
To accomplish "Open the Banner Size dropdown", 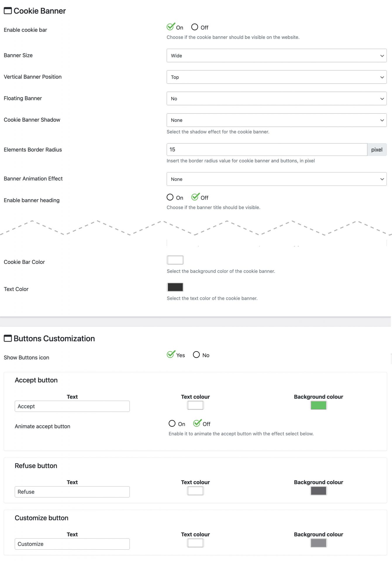I will pos(276,56).
